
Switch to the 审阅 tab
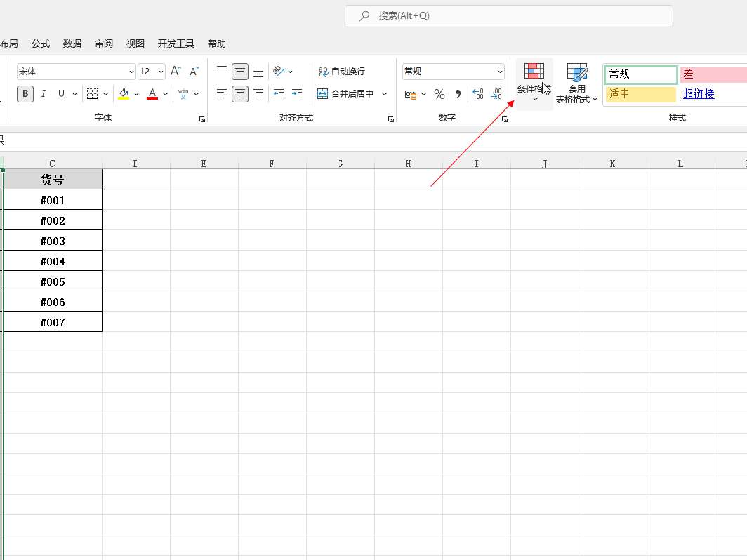pyautogui.click(x=103, y=44)
